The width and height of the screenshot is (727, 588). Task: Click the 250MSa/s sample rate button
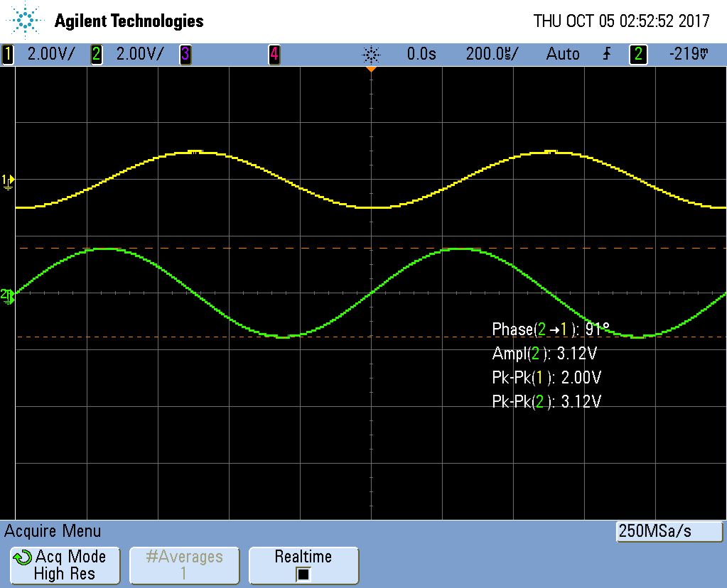[668, 531]
